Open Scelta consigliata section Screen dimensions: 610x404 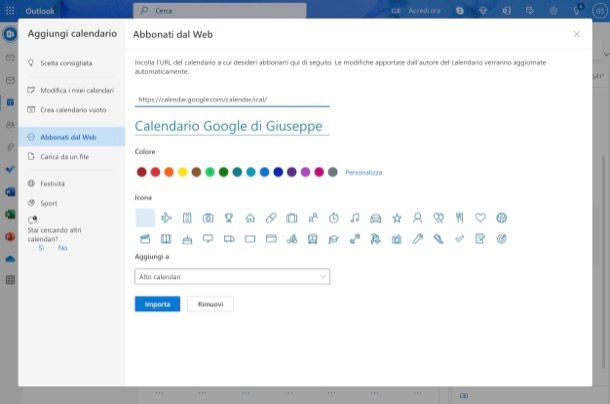[72, 63]
